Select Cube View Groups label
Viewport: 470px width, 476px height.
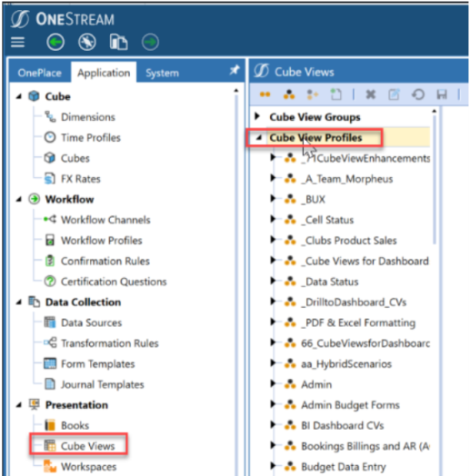(x=315, y=117)
